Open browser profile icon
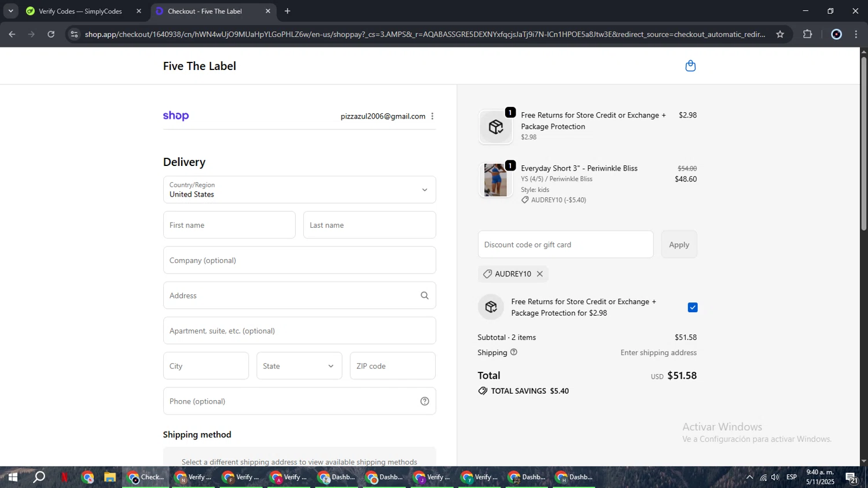This screenshot has height=488, width=868. 836,35
